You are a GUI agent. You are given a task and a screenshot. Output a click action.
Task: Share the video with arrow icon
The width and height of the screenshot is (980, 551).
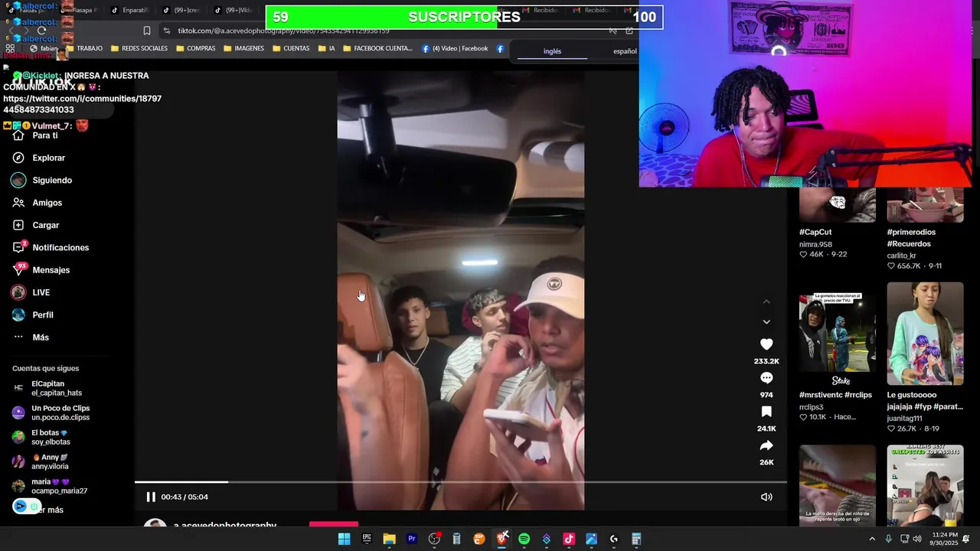click(x=766, y=445)
